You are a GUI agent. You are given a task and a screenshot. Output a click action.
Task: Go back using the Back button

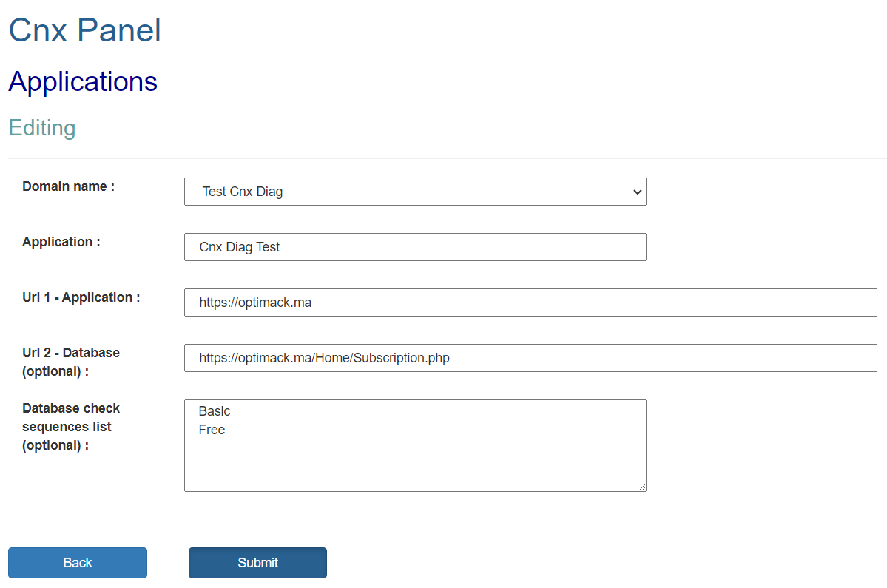(78, 563)
